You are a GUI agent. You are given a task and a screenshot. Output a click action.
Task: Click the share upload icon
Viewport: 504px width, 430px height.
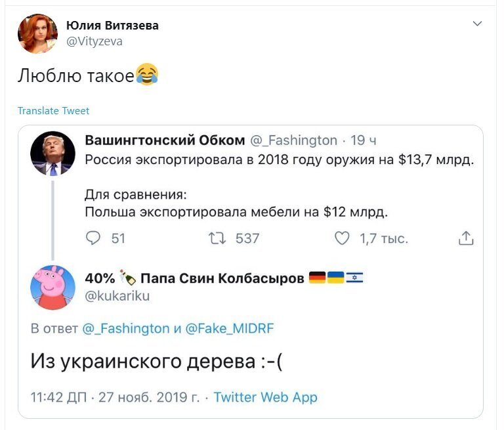(466, 238)
